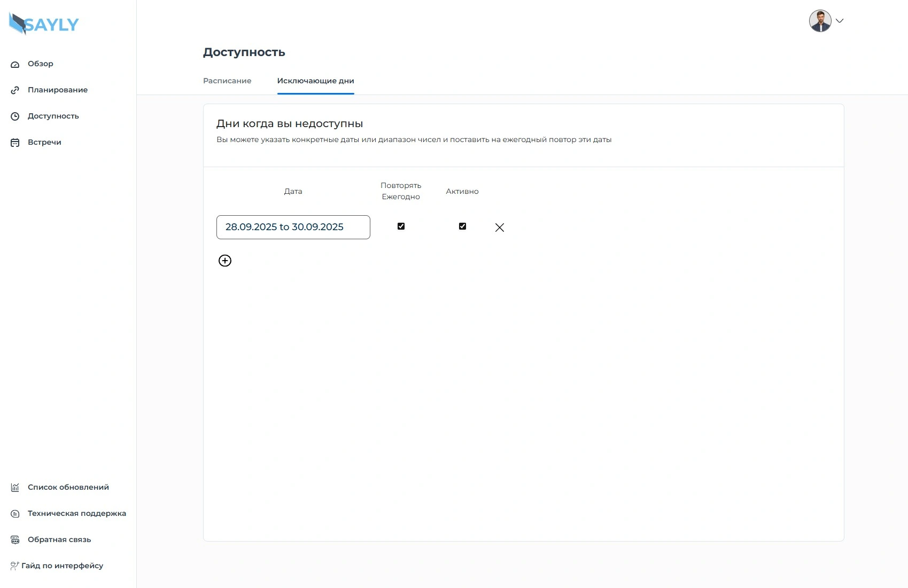Open Гайд по интерфейсу
This screenshot has height=588, width=908.
62,566
